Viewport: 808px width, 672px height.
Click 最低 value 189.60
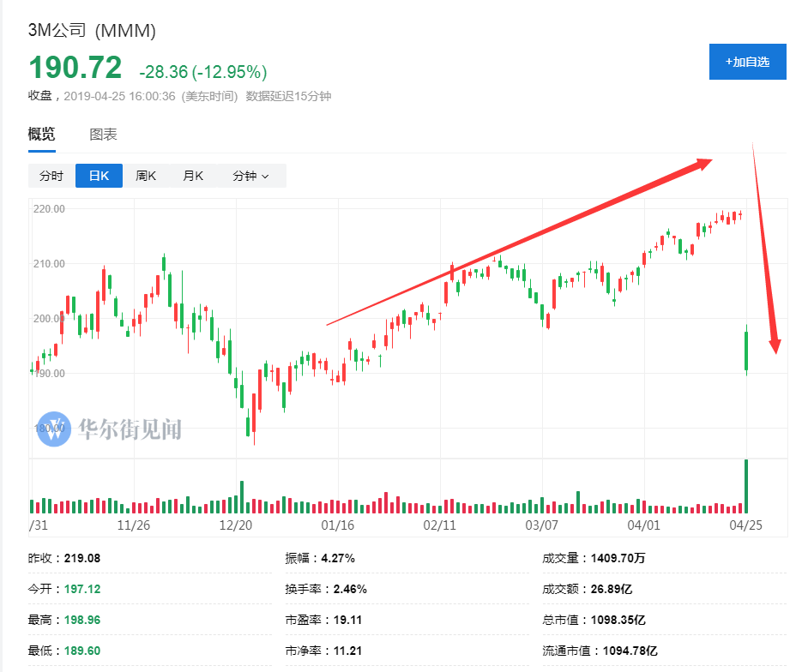[x=82, y=651]
